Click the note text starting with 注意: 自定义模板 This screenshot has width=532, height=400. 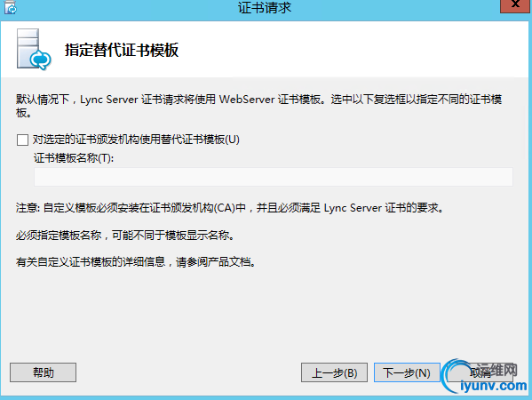[x=230, y=207]
